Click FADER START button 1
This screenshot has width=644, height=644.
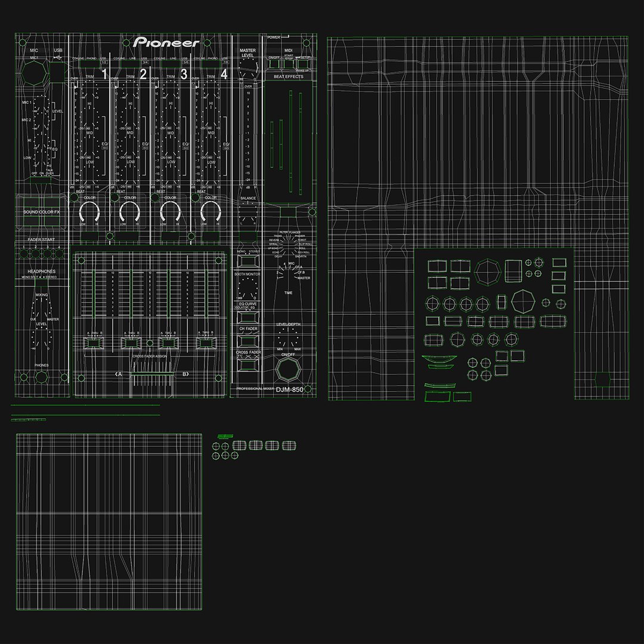[24, 253]
